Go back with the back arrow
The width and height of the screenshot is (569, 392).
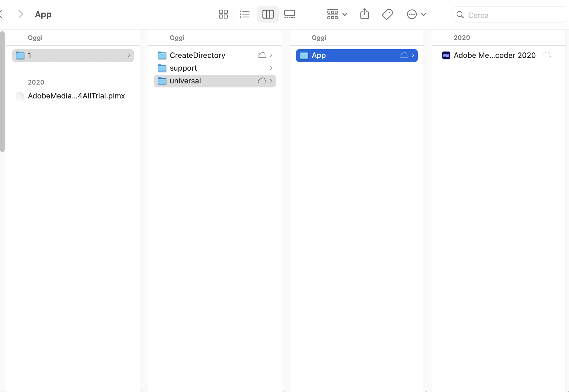(1, 14)
